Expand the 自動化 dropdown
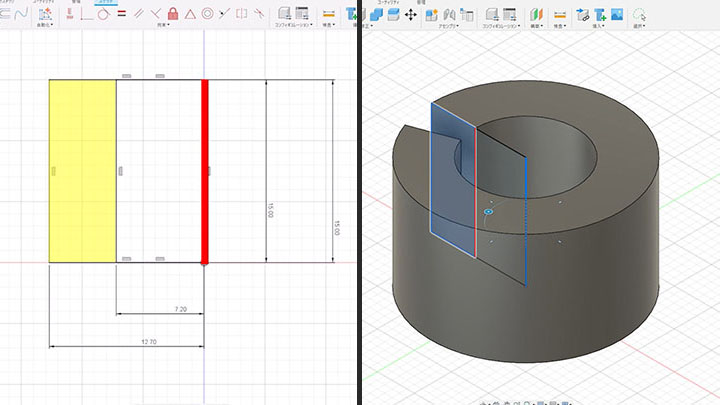This screenshot has height=405, width=720. tap(45, 25)
